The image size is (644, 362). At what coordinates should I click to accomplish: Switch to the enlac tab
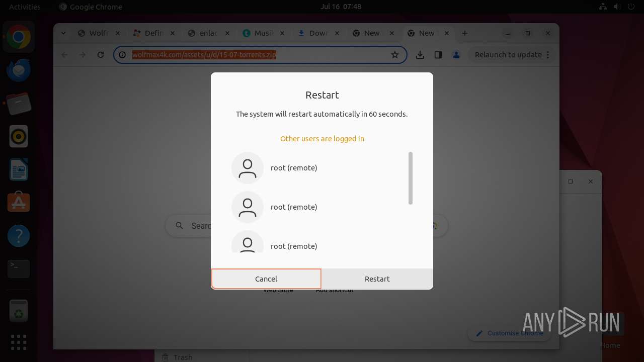208,33
